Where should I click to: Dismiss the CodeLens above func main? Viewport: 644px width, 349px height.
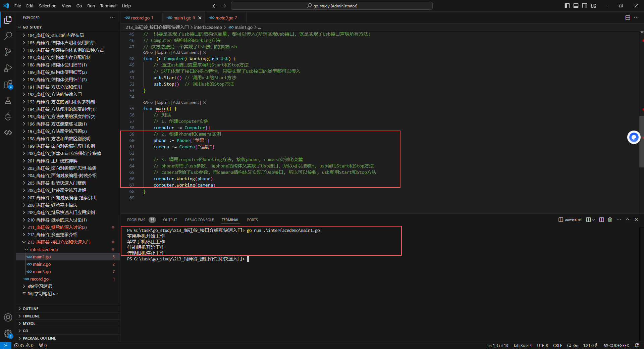[x=205, y=103]
